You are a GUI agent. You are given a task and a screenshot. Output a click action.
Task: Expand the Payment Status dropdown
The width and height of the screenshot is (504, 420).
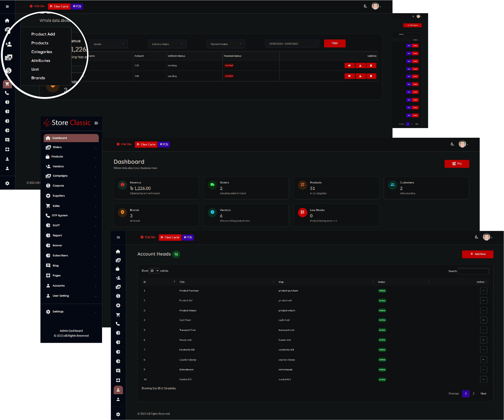[226, 44]
